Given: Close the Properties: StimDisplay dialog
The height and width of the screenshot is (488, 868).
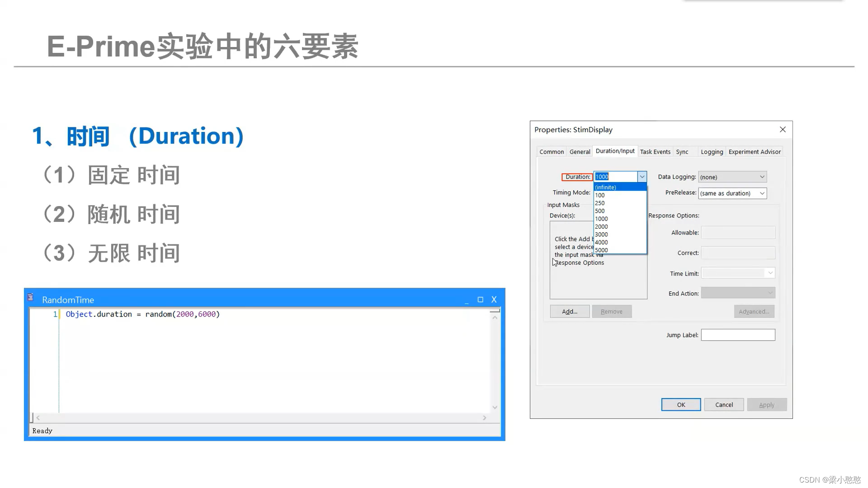Looking at the screenshot, I should click(x=783, y=130).
